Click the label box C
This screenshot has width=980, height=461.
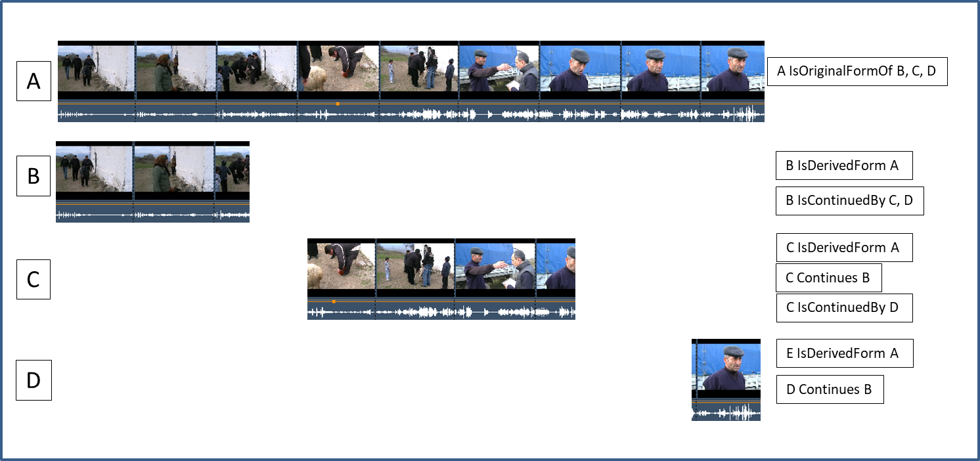tap(33, 280)
